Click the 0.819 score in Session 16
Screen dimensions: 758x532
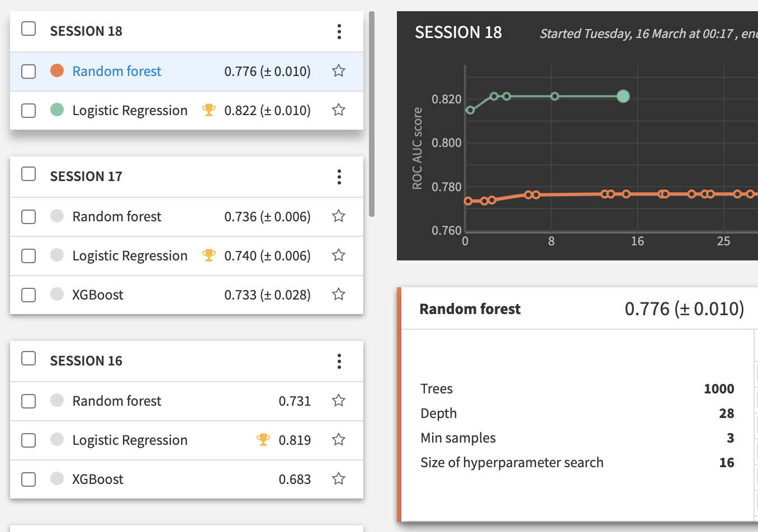295,440
